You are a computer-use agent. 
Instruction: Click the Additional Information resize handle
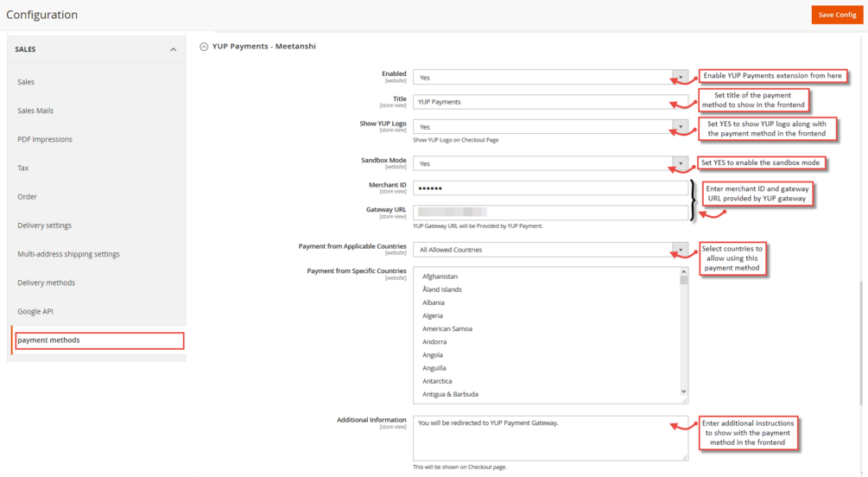(x=684, y=457)
